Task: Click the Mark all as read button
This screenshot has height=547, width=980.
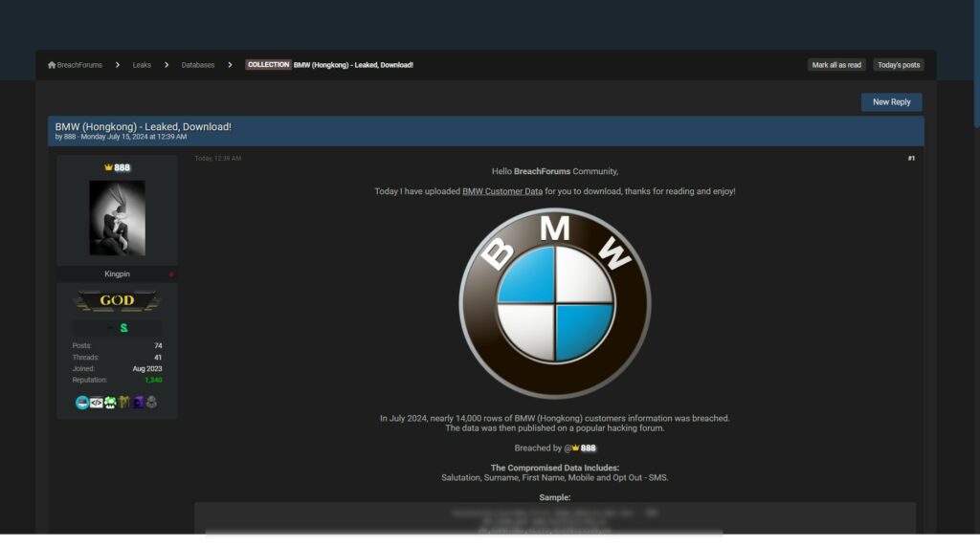Action: point(836,65)
